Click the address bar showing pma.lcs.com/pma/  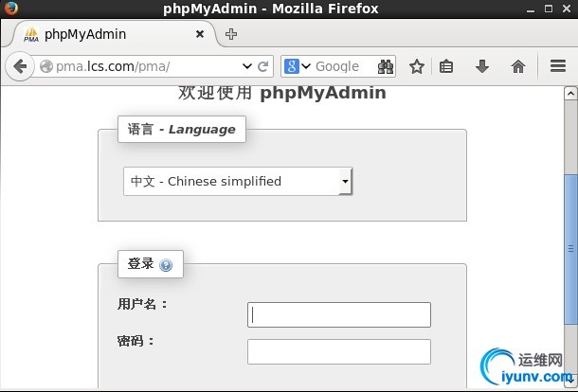coord(142,66)
